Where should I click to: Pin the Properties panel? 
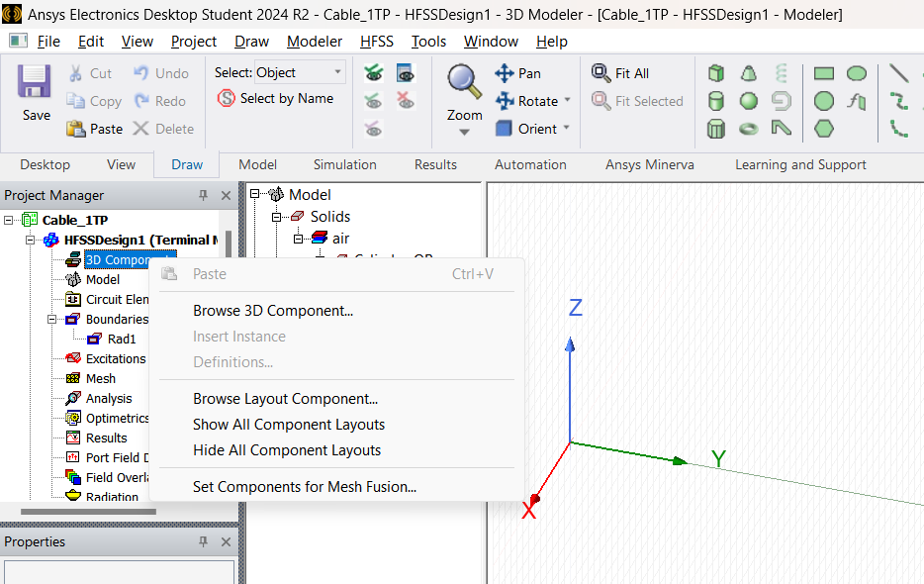(x=204, y=541)
